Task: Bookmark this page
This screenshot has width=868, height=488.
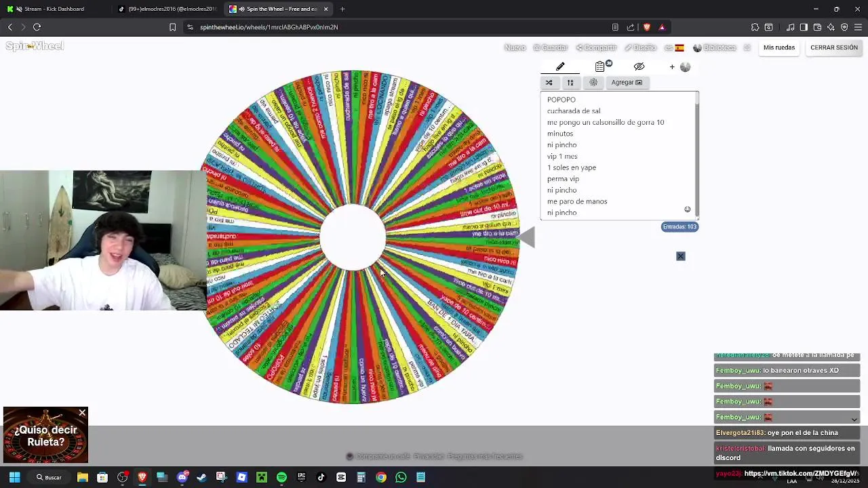Action: pyautogui.click(x=172, y=27)
